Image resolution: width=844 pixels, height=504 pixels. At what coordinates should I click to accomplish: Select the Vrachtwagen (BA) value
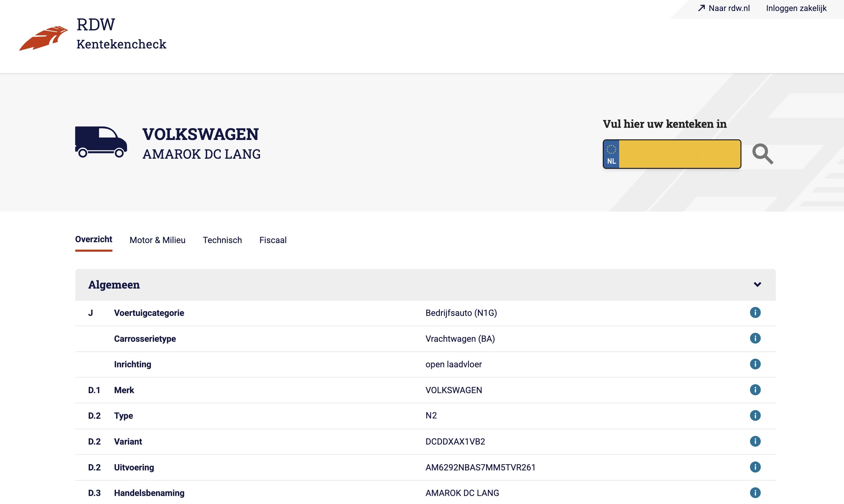coord(460,338)
